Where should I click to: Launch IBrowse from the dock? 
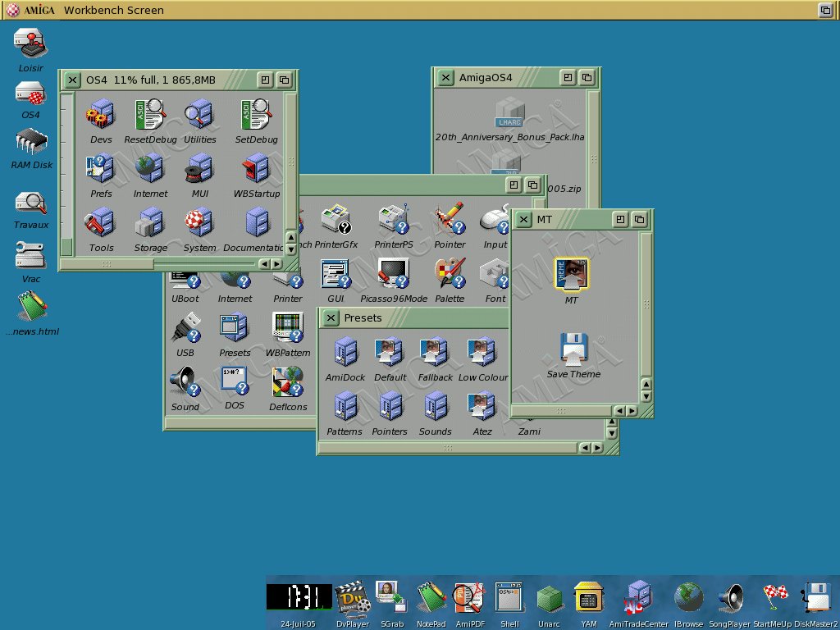click(x=688, y=598)
